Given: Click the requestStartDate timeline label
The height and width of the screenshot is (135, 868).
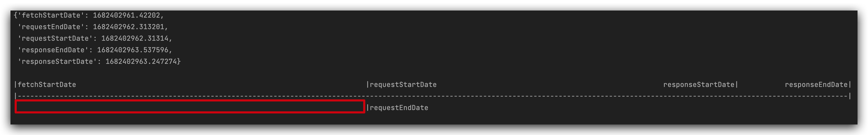Looking at the screenshot, I should [x=403, y=84].
